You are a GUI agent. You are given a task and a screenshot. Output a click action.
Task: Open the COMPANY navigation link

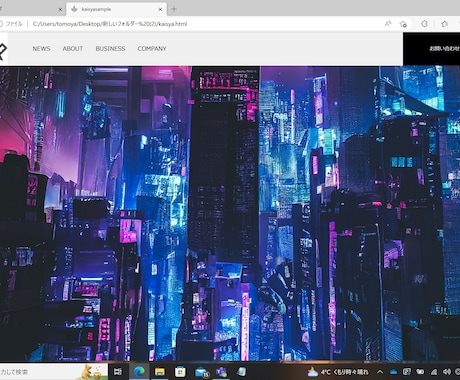pyautogui.click(x=152, y=49)
